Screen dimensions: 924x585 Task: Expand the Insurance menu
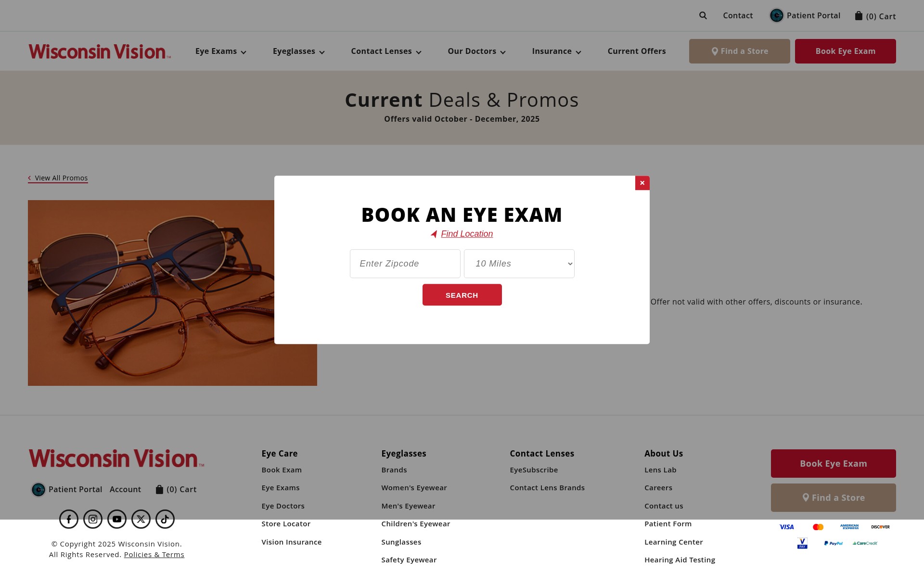(x=557, y=51)
